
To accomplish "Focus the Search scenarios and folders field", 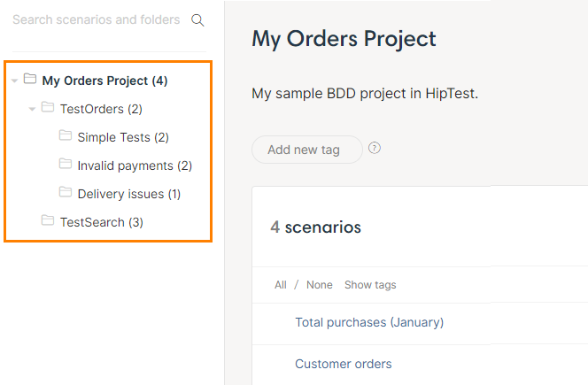I will click(96, 19).
